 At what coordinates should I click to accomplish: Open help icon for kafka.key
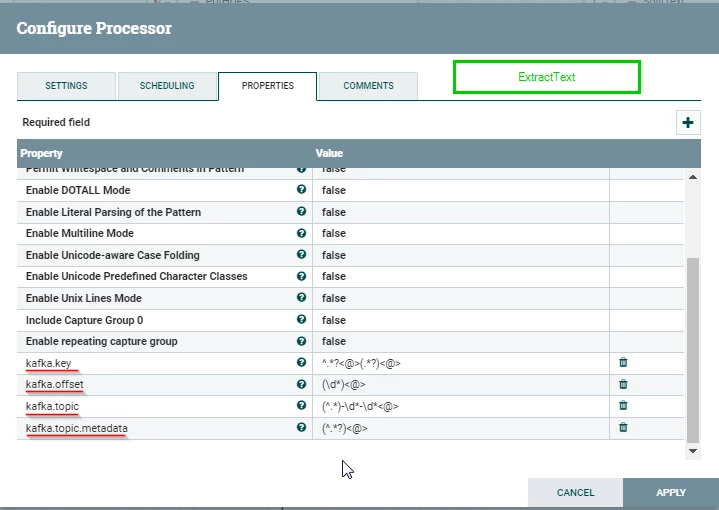pyautogui.click(x=301, y=362)
